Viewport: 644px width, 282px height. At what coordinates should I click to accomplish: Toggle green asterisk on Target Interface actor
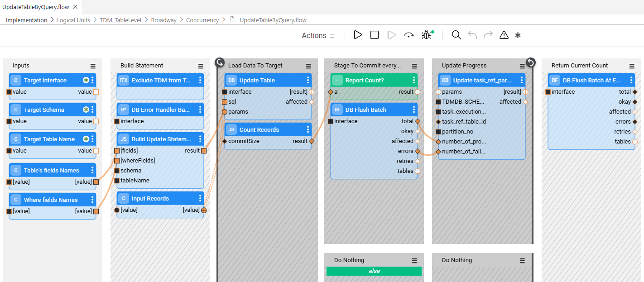[x=86, y=80]
